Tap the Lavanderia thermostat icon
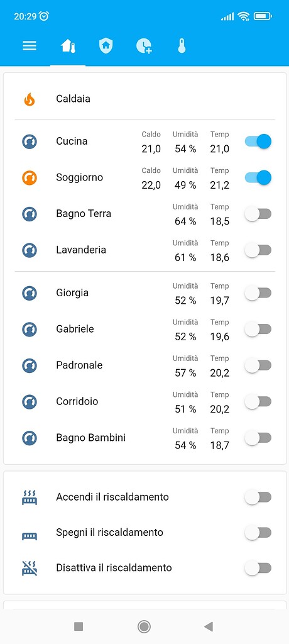 (x=29, y=250)
